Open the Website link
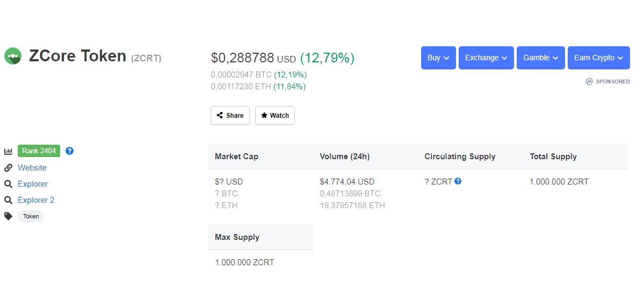This screenshot has width=644, height=291. point(32,168)
